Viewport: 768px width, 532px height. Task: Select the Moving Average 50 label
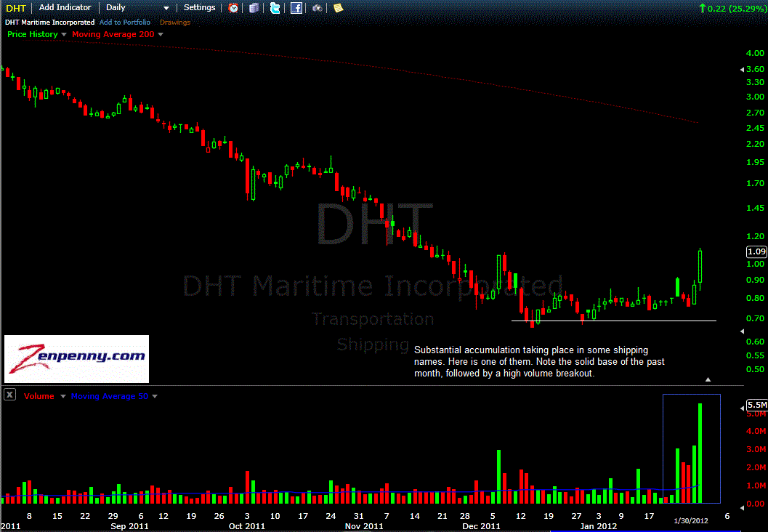pos(109,396)
